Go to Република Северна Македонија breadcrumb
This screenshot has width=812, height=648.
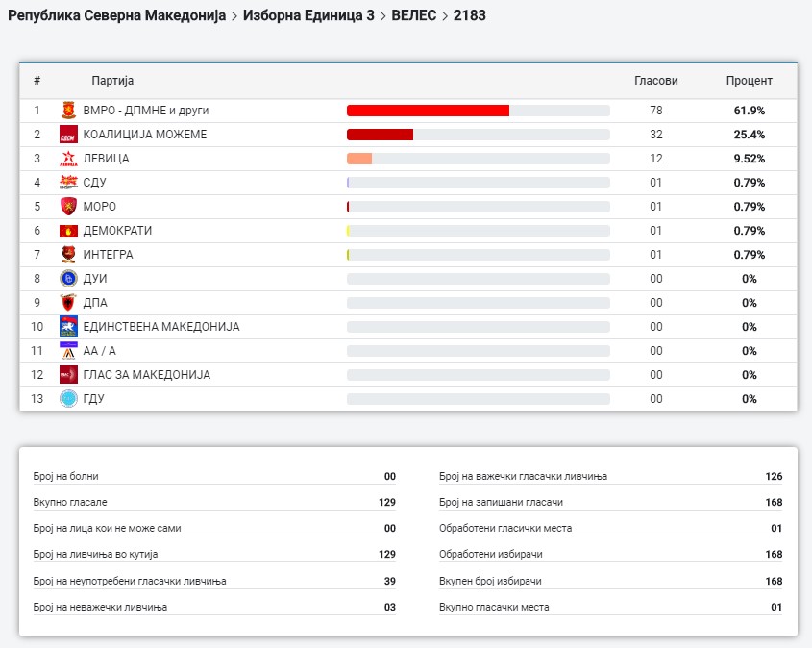point(116,16)
